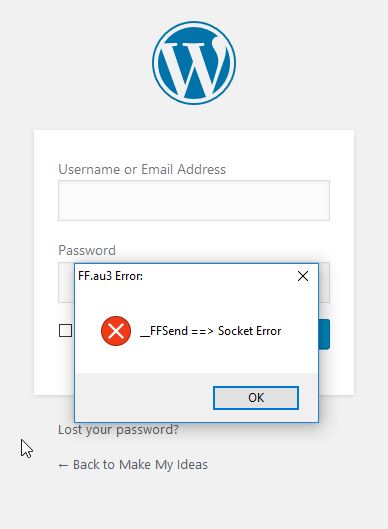Select the __FFSend Socket Error message text
388x529 pixels.
tap(211, 331)
